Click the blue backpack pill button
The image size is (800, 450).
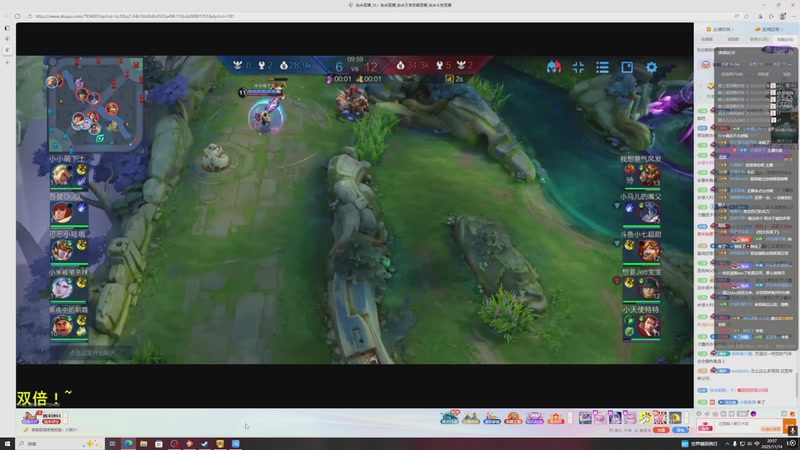click(x=681, y=430)
